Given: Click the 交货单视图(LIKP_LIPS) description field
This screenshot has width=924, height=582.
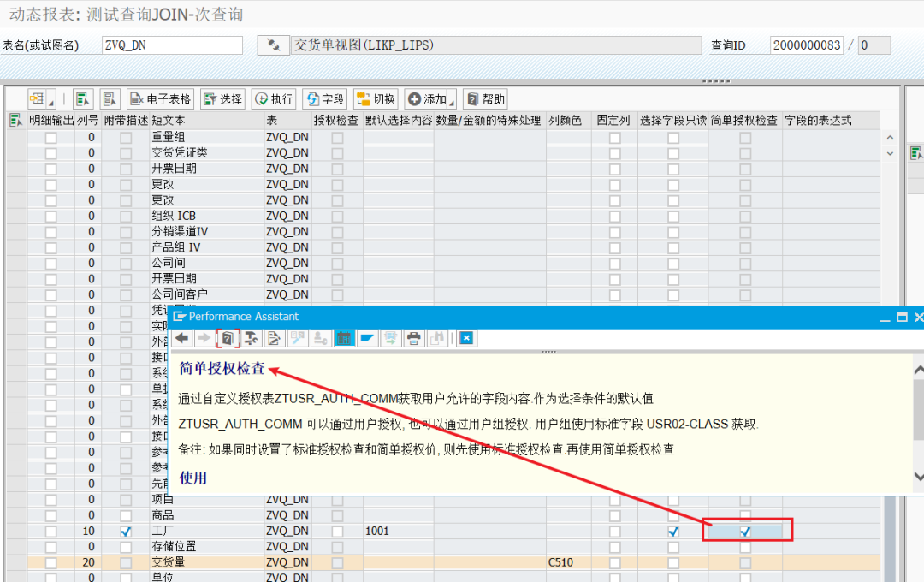Looking at the screenshot, I should [x=496, y=45].
